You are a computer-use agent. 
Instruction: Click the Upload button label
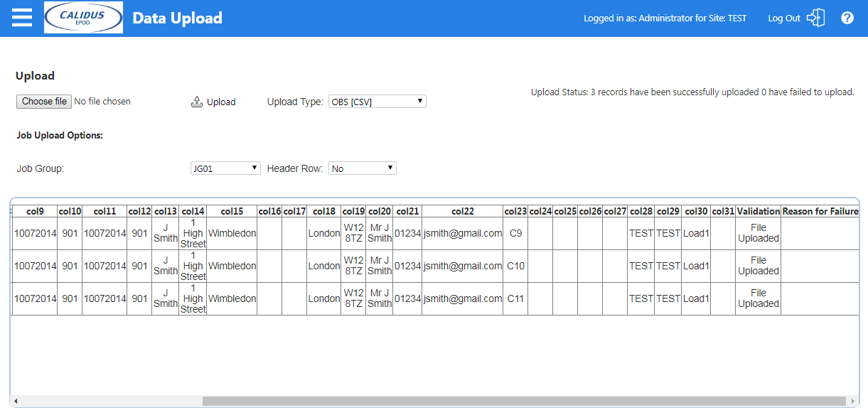click(221, 102)
